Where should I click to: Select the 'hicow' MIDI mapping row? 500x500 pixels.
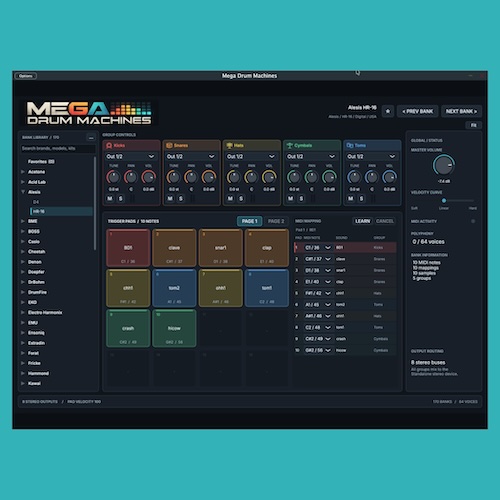pyautogui.click(x=345, y=350)
